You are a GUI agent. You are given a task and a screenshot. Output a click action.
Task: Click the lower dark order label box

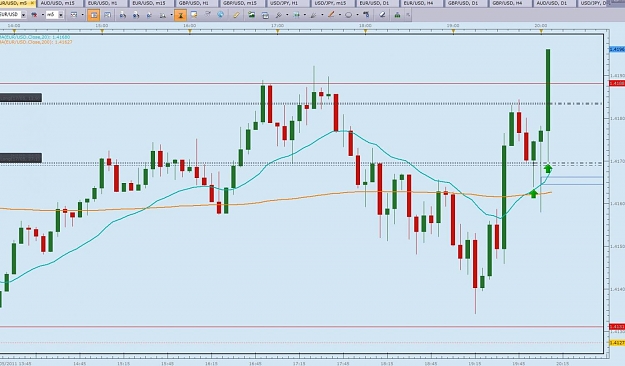20,158
